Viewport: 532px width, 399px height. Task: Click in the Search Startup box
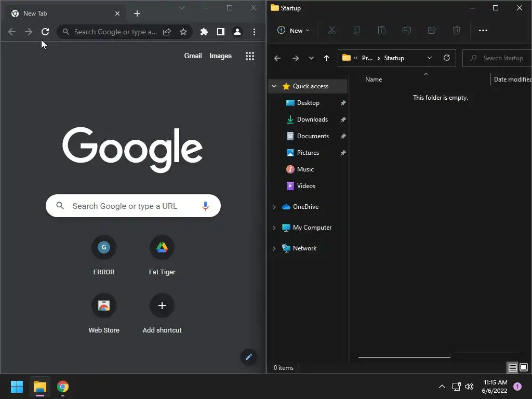click(497, 58)
